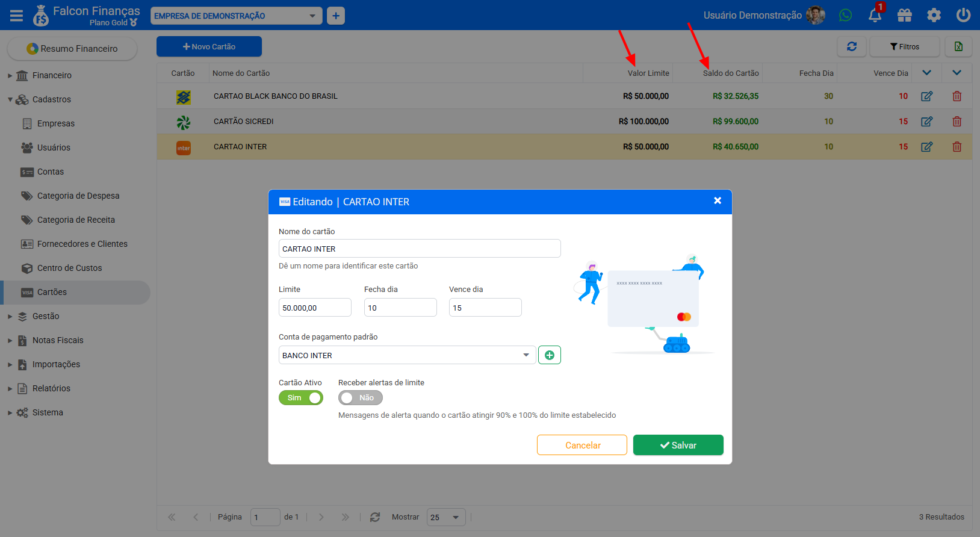Click the Salvar button
980x537 pixels.
pos(678,445)
